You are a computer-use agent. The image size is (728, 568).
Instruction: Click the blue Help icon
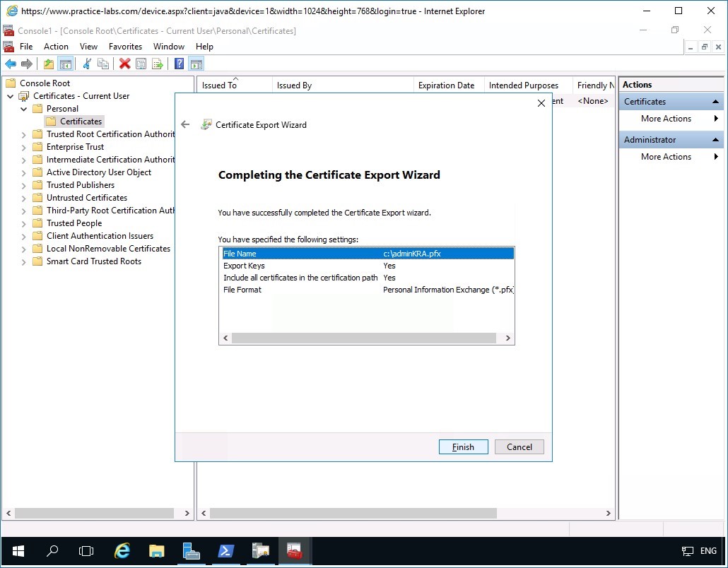(x=180, y=64)
